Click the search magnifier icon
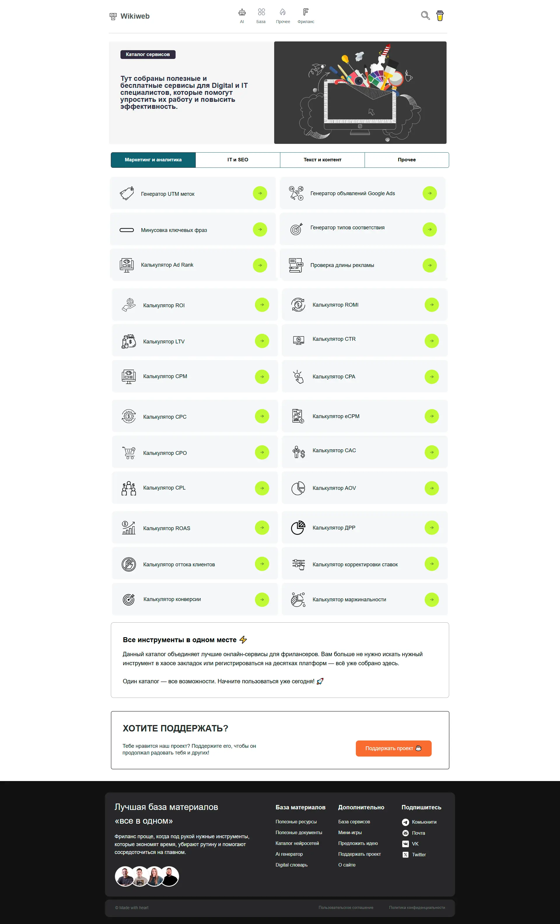560x924 pixels. click(426, 16)
